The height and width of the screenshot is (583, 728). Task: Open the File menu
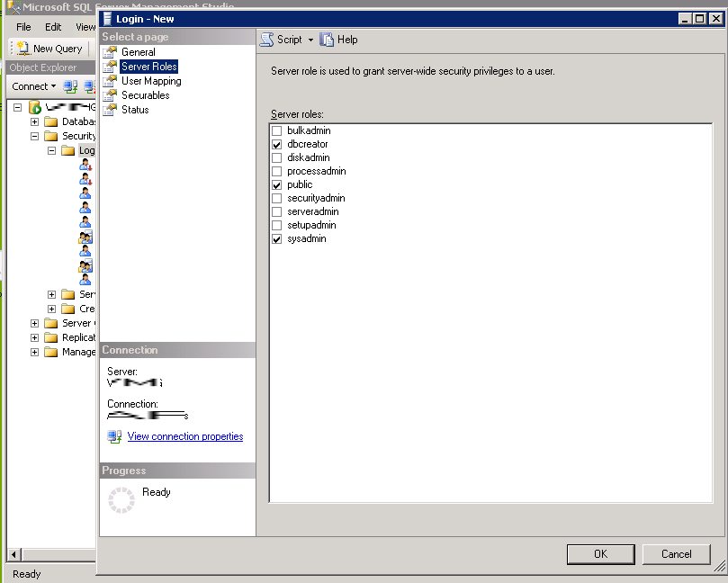tap(23, 27)
